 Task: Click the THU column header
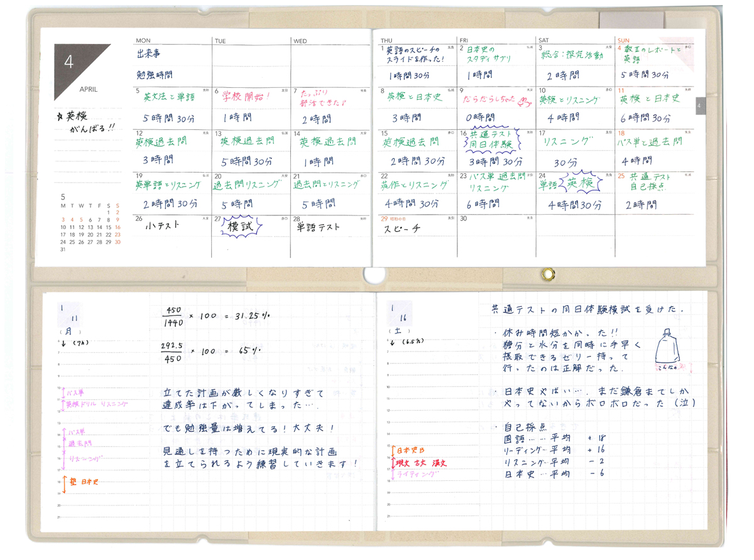click(x=386, y=40)
